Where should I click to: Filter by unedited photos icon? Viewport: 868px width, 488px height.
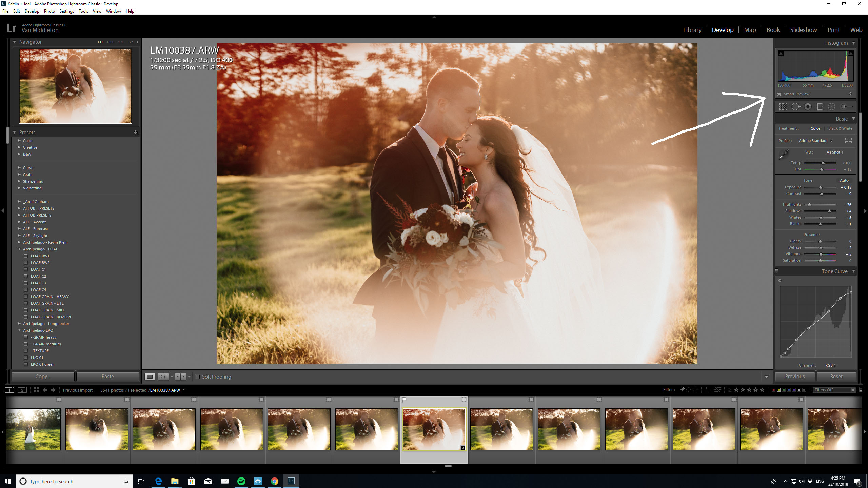(718, 390)
